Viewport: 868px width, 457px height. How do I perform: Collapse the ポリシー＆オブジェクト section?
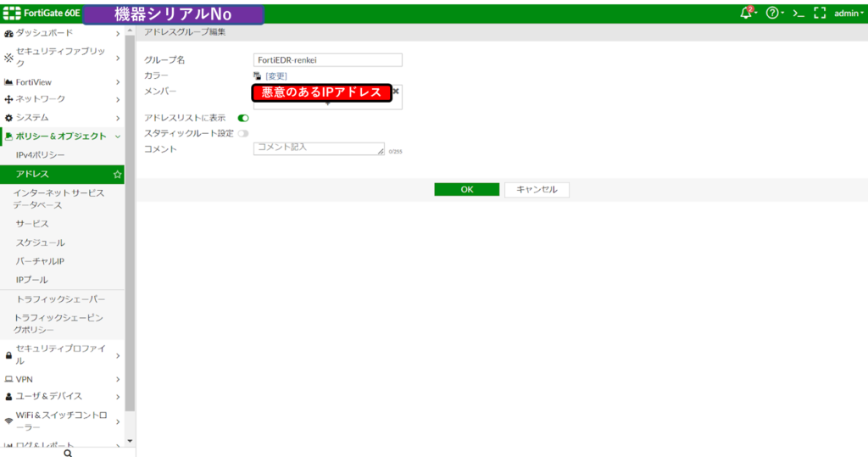(x=62, y=137)
